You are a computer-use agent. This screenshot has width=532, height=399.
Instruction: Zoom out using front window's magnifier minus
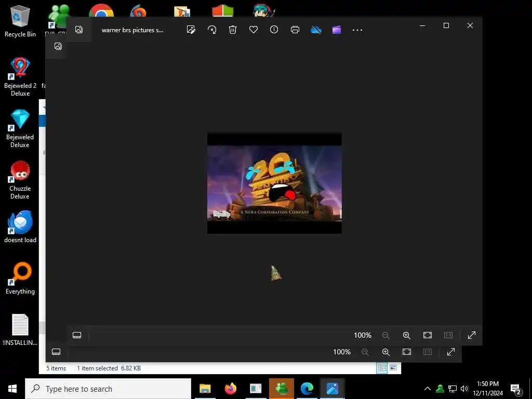pyautogui.click(x=386, y=336)
